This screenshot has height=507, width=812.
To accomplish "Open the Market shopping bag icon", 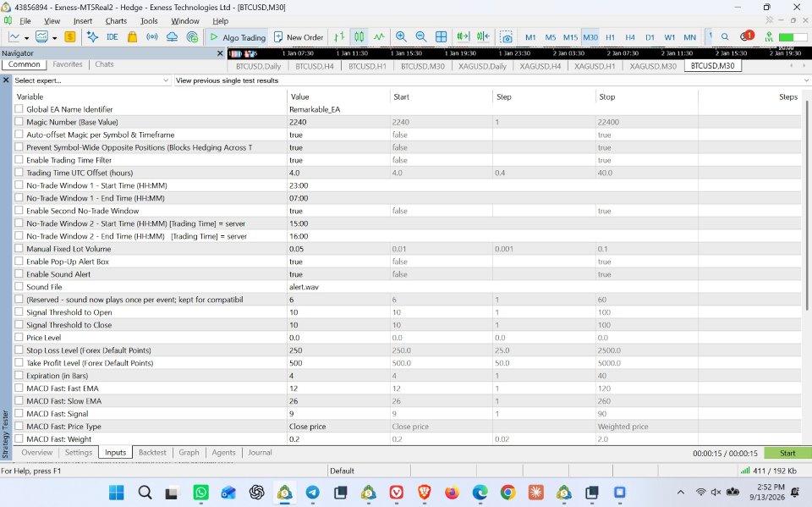I will point(132,36).
